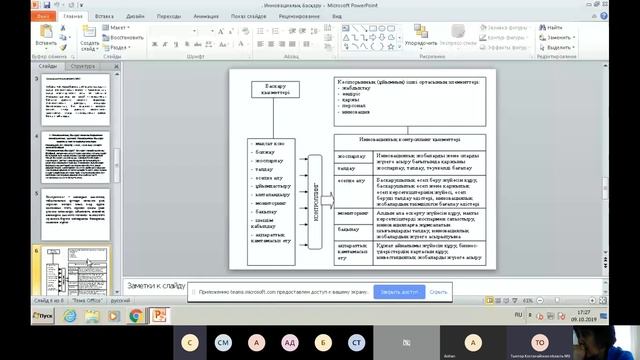Screen dimensions: 640x360
Task: Click the Increase Font Size icon
Action: pyautogui.click(x=221, y=31)
